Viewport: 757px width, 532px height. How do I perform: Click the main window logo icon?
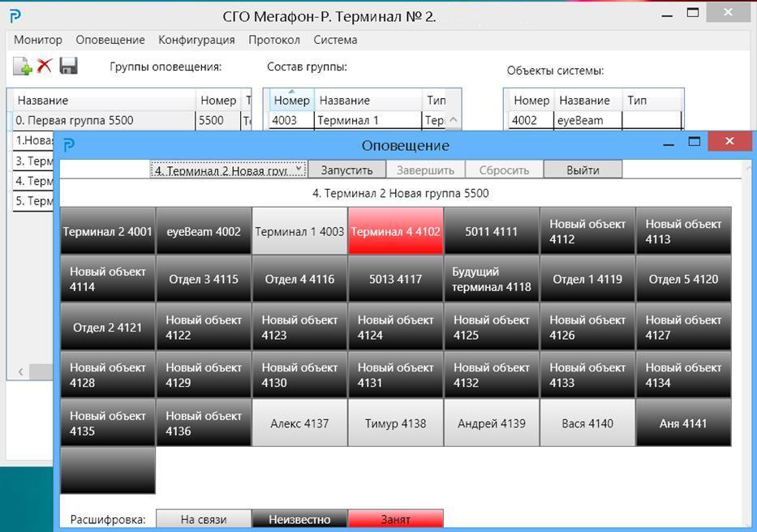click(15, 16)
